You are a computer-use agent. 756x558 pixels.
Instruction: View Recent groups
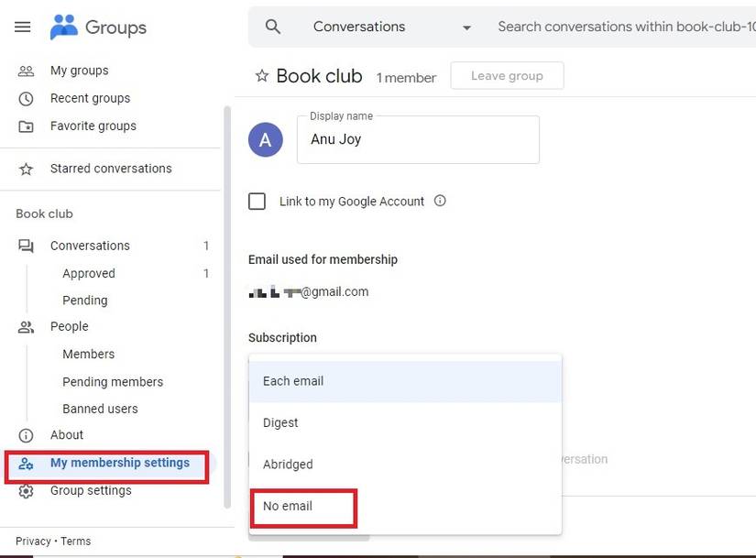point(90,98)
